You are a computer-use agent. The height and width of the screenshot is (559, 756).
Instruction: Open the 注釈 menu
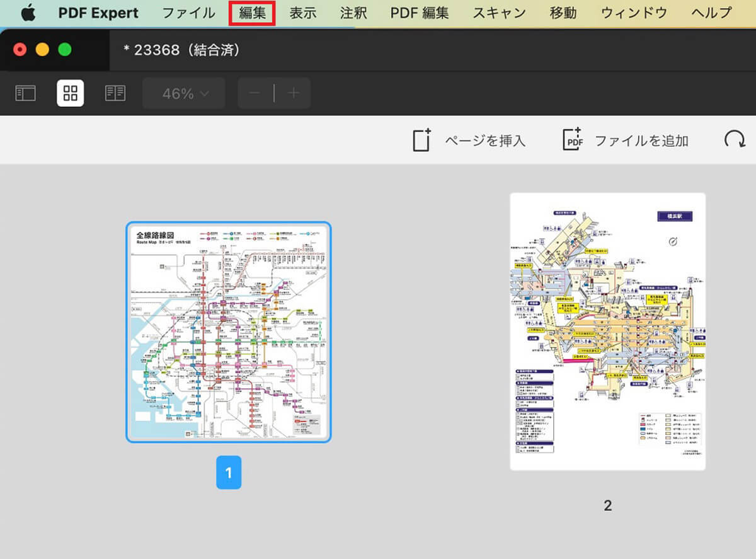[353, 13]
